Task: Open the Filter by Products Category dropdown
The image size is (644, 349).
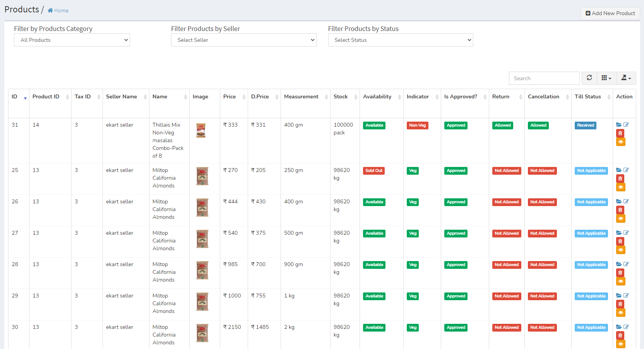Action: (x=72, y=40)
